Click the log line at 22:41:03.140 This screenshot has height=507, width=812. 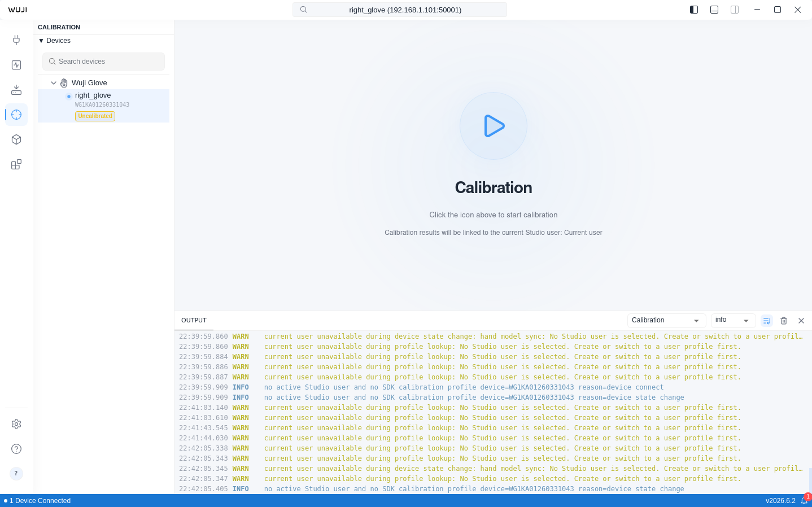(491, 408)
